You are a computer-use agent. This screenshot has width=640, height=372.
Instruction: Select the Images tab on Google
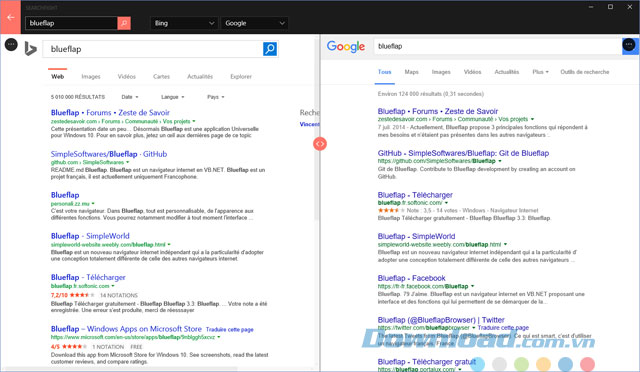click(441, 72)
